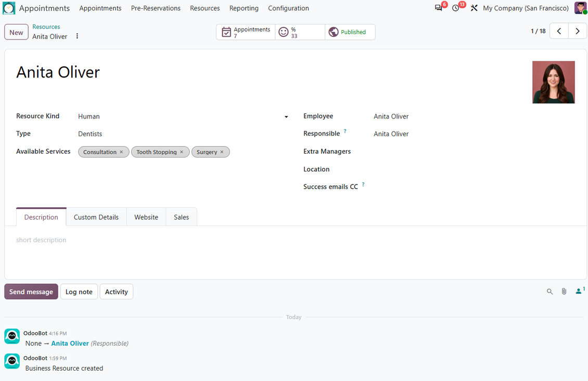
Task: Open the attachments paperclip icon
Action: pyautogui.click(x=564, y=292)
